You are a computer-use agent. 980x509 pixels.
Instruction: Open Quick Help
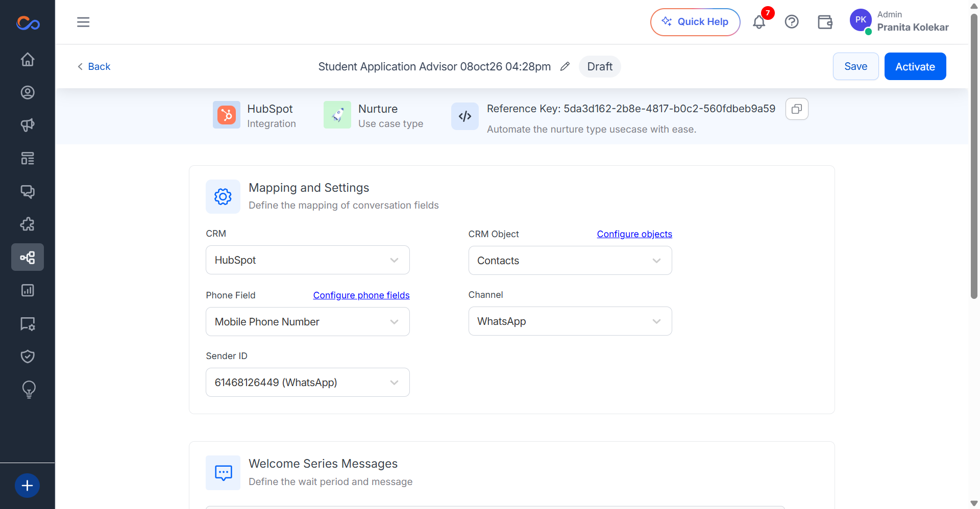[x=695, y=22]
